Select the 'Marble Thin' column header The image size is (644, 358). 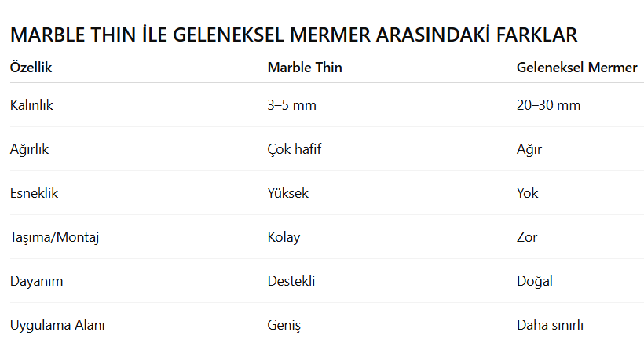pos(305,68)
